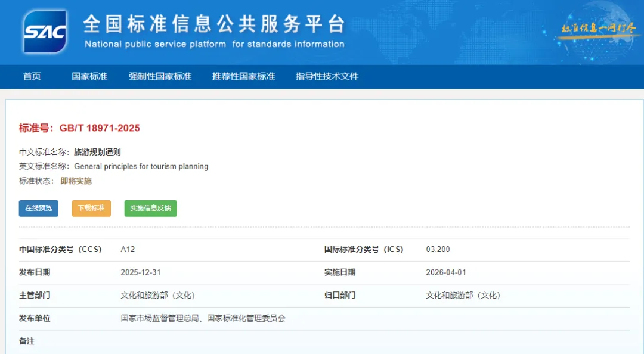644x354 pixels.
Task: Click the SAC logo
Action: (x=44, y=31)
